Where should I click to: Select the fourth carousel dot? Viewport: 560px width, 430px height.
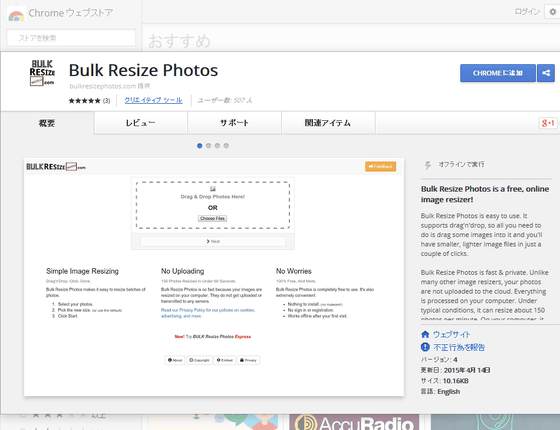[226, 146]
